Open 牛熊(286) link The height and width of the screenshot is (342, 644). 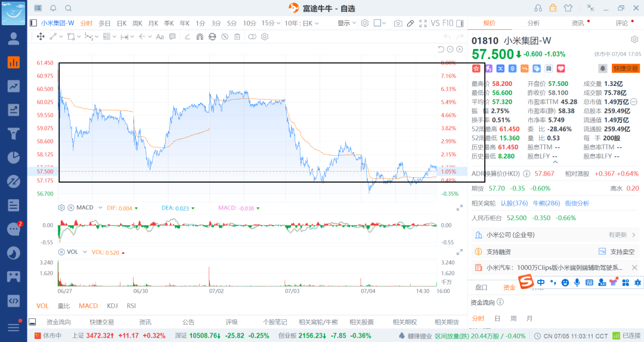[546, 203]
